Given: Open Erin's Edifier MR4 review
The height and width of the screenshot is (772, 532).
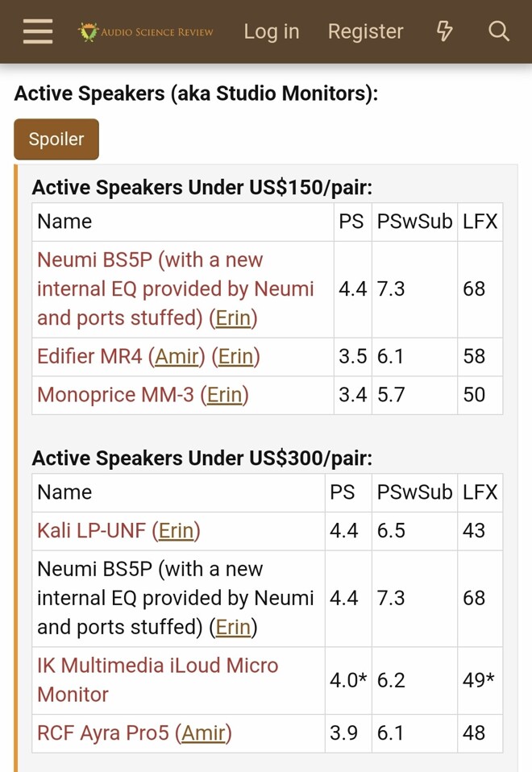Looking at the screenshot, I should click(235, 356).
